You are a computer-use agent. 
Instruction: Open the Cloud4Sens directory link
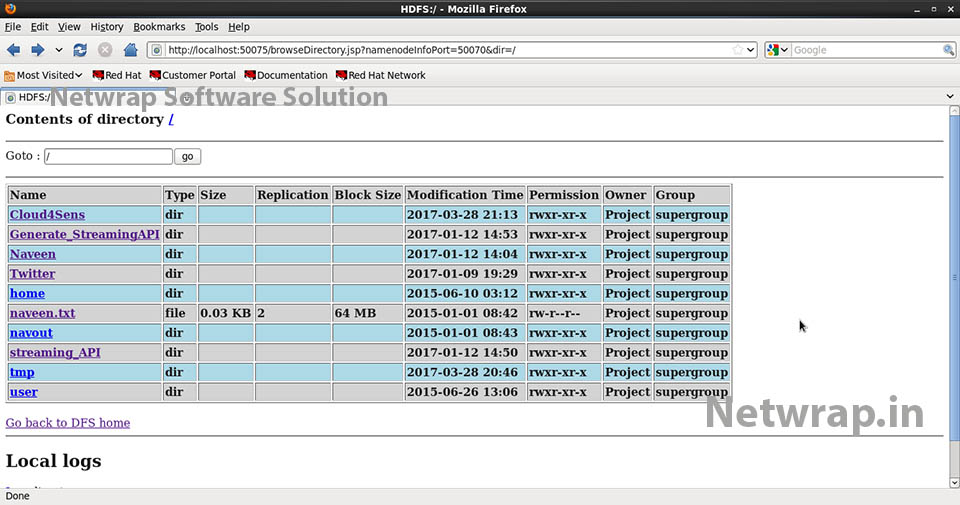point(47,215)
